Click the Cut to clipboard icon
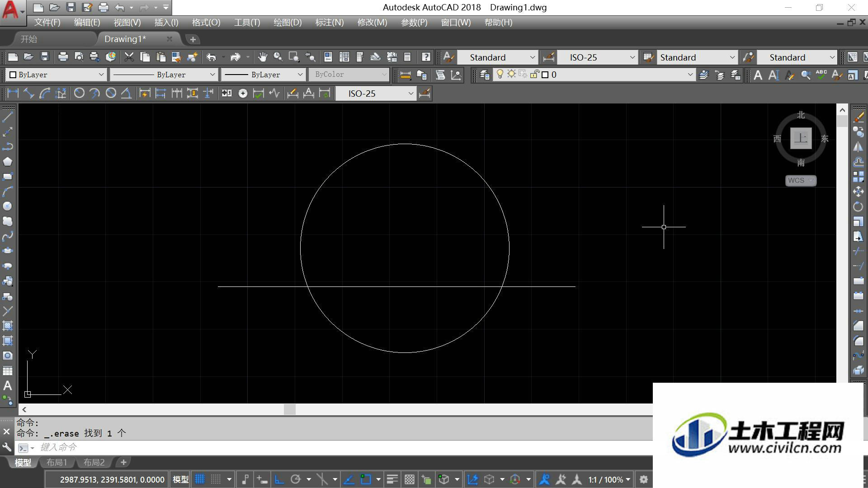Screen dimensions: 868x488 point(129,57)
